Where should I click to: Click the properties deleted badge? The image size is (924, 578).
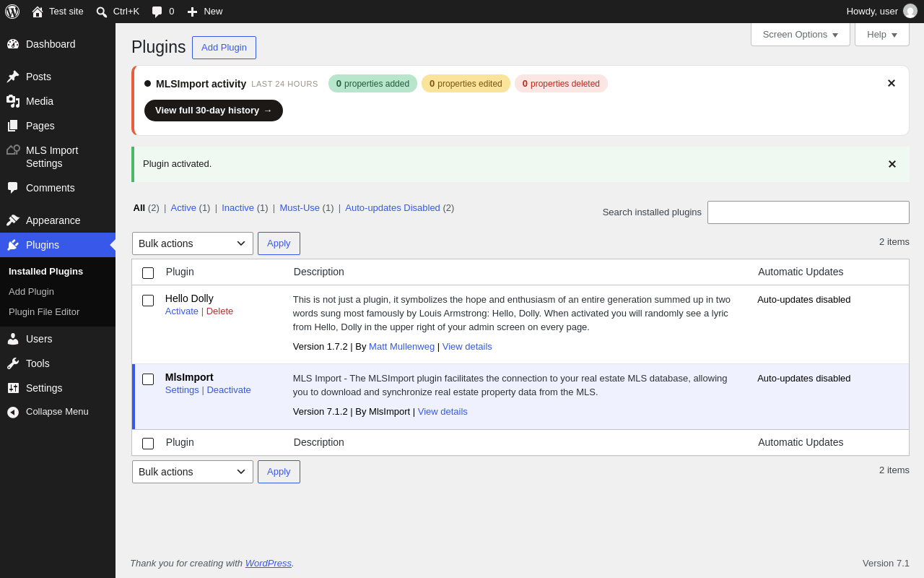(561, 84)
